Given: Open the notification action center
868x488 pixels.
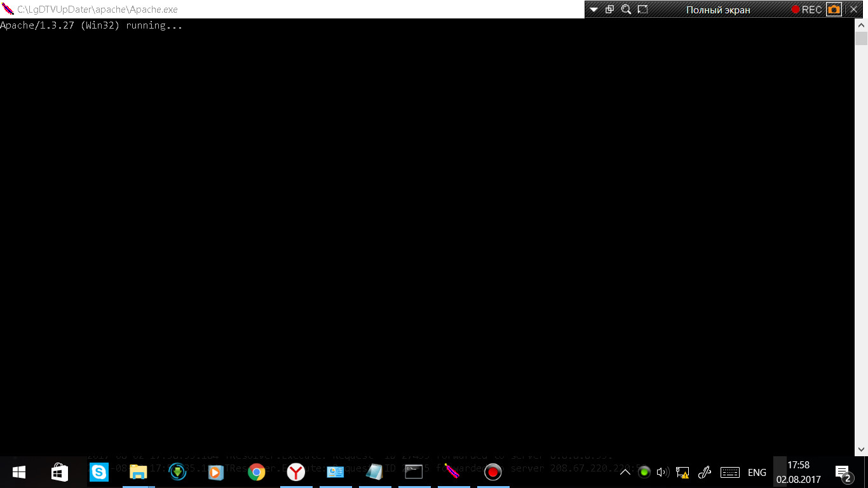Looking at the screenshot, I should [x=843, y=472].
